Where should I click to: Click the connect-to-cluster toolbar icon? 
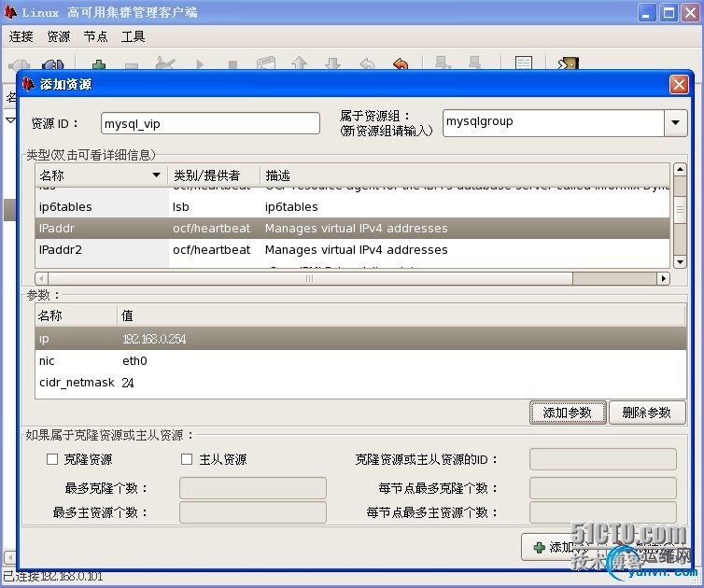tap(19, 65)
